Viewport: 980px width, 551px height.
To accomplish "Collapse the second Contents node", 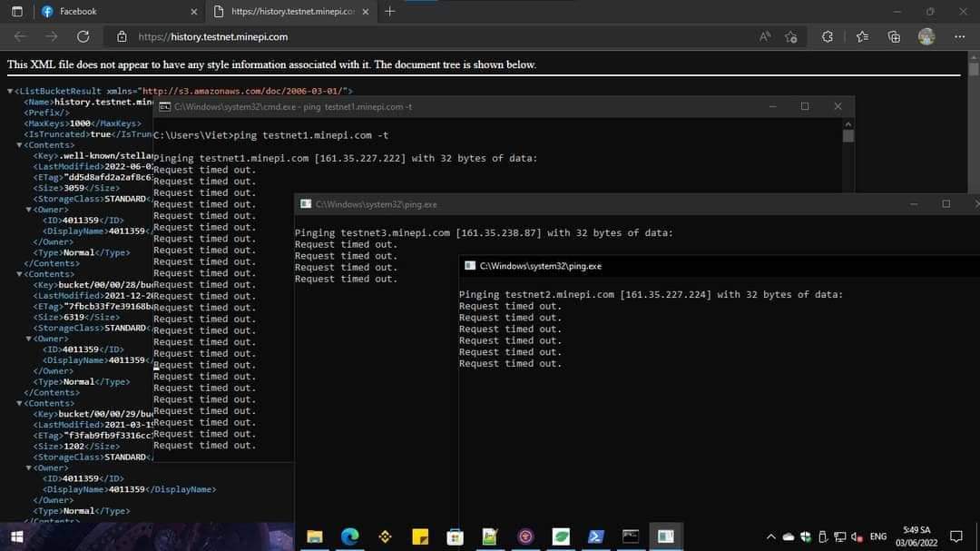I will (x=19, y=274).
